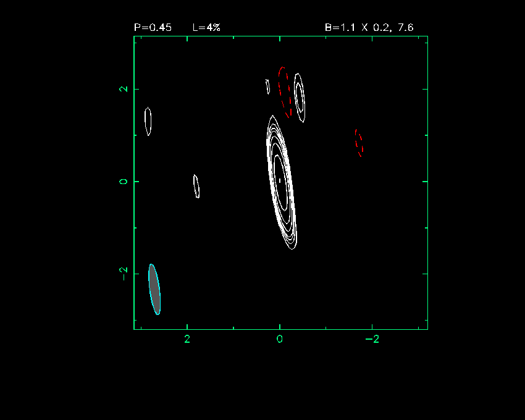Click the large red dashed contour near top
The width and height of the screenshot is (525, 420).
(285, 93)
